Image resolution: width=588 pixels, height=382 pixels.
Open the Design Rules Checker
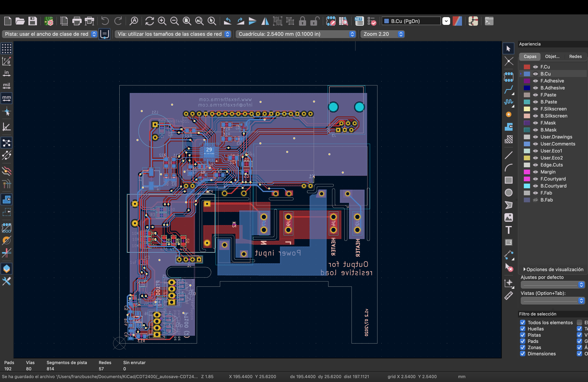click(x=372, y=21)
